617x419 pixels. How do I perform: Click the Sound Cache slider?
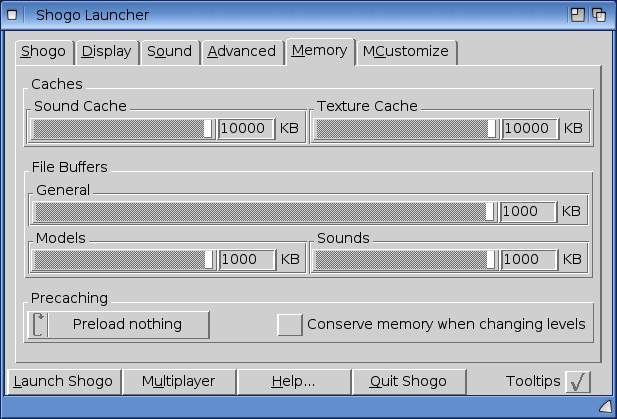coord(123,129)
